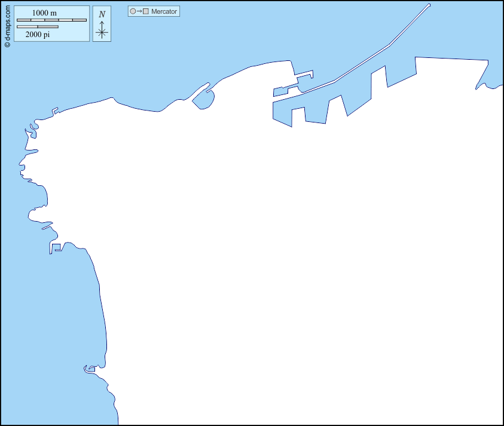Click the circle icon in the projection label

tap(133, 11)
